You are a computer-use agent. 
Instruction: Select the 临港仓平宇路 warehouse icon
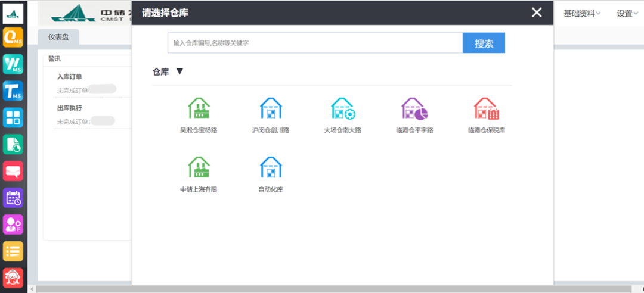[x=414, y=110]
